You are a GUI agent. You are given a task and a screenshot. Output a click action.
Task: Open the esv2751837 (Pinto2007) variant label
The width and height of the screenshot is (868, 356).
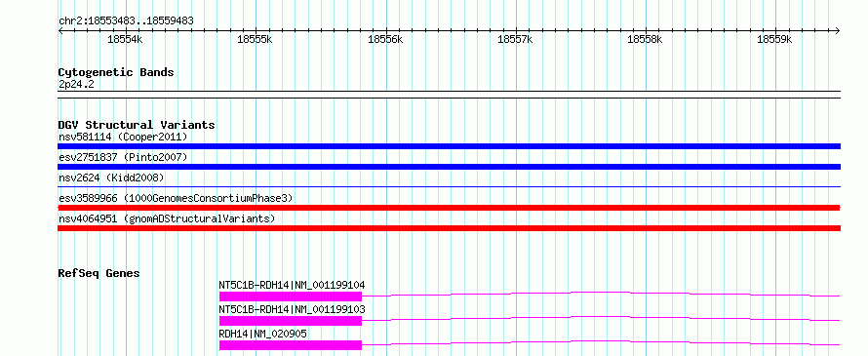coord(123,157)
